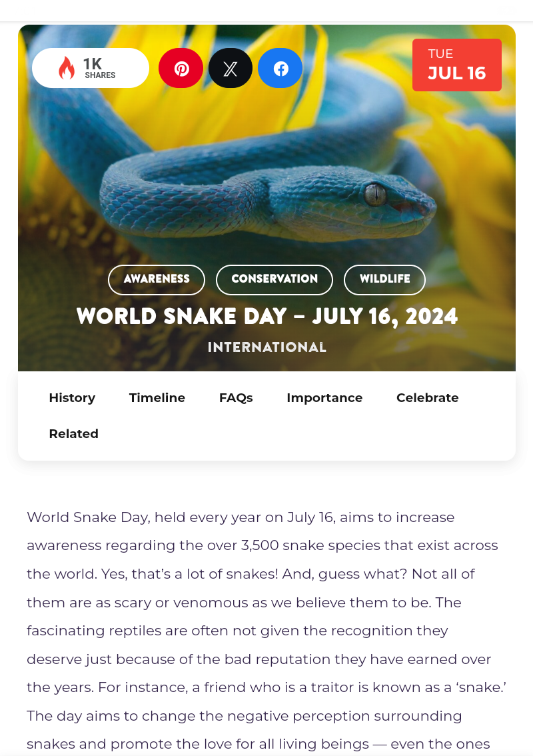
Task: Navigate to the History section
Action: pos(72,397)
